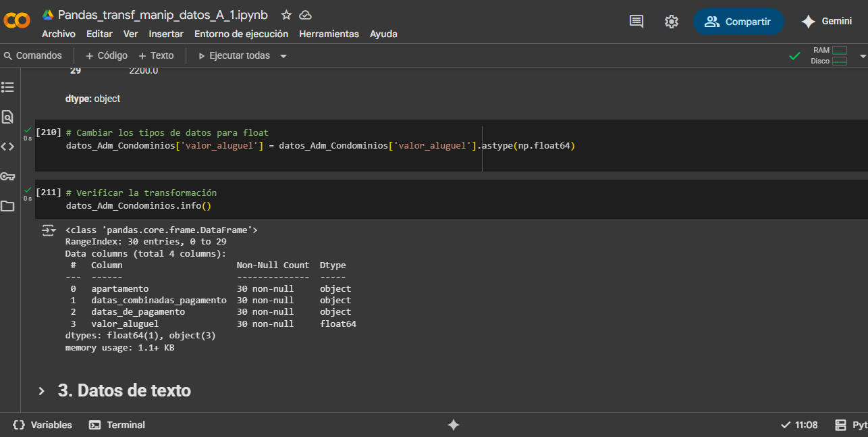This screenshot has width=868, height=437.
Task: Open the Variables panel
Action: pos(43,425)
